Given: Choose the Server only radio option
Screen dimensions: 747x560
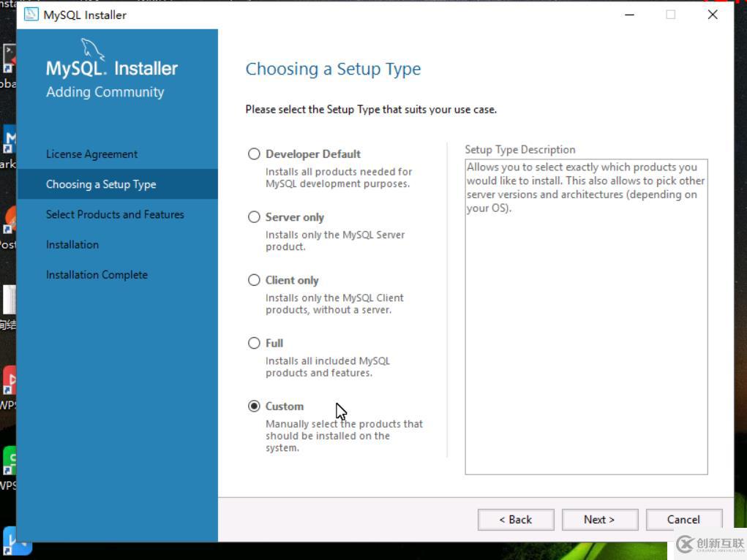Looking at the screenshot, I should pyautogui.click(x=254, y=217).
